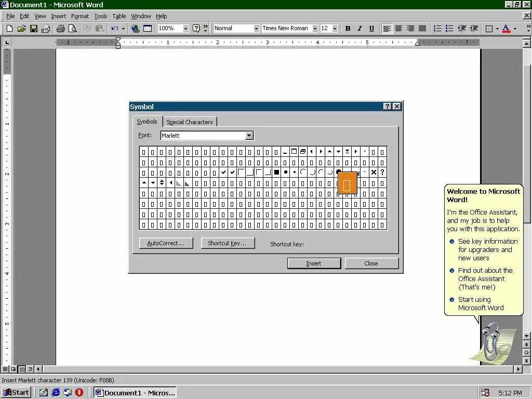
Task: Click the Paste icon in the toolbar
Action: [99, 29]
